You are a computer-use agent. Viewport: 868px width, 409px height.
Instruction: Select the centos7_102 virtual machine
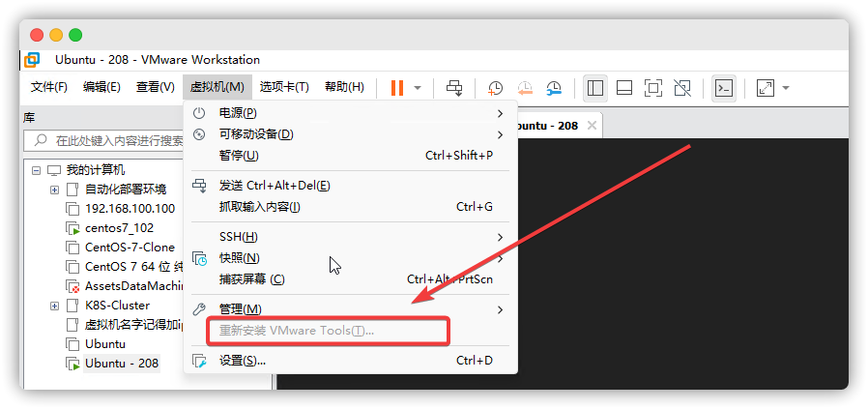coord(120,228)
